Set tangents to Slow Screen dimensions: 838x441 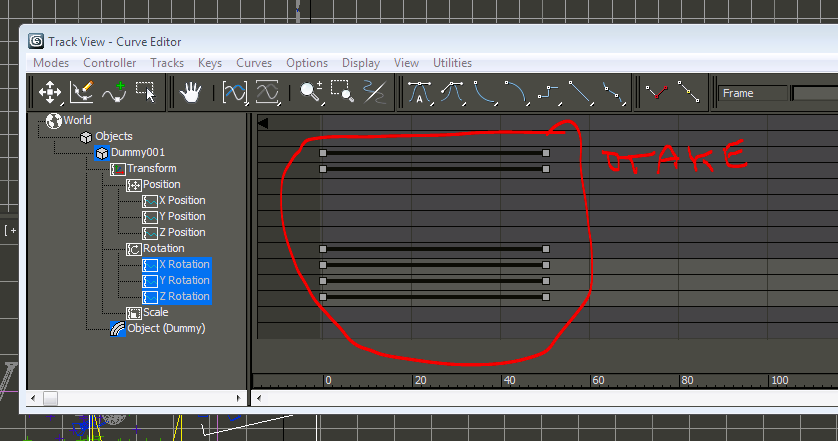516,92
